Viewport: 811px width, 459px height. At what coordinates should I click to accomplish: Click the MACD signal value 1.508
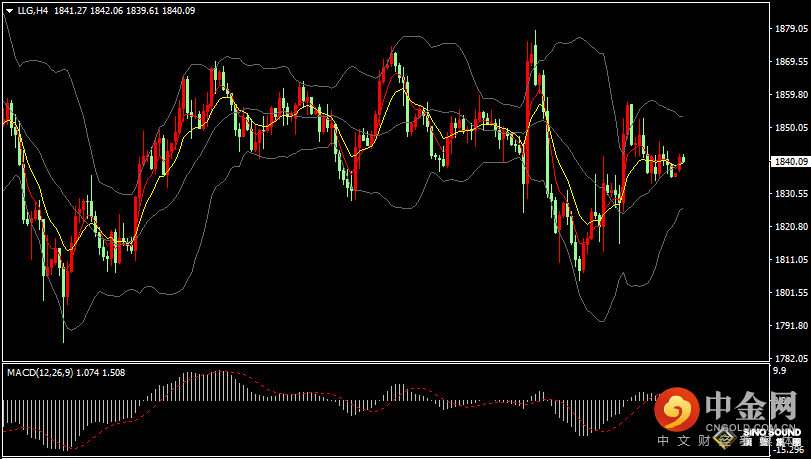114,373
